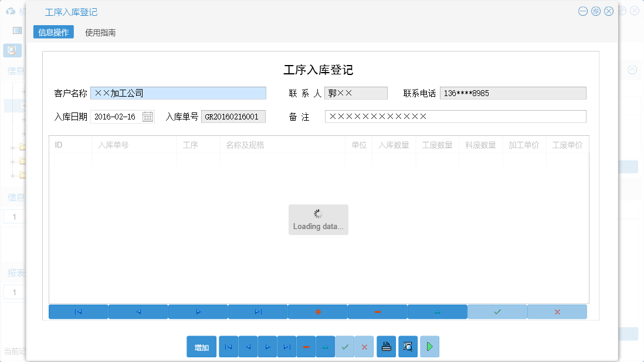The height and width of the screenshot is (362, 644).
Task: Click inside the 备注 text field
Action: [x=456, y=116]
